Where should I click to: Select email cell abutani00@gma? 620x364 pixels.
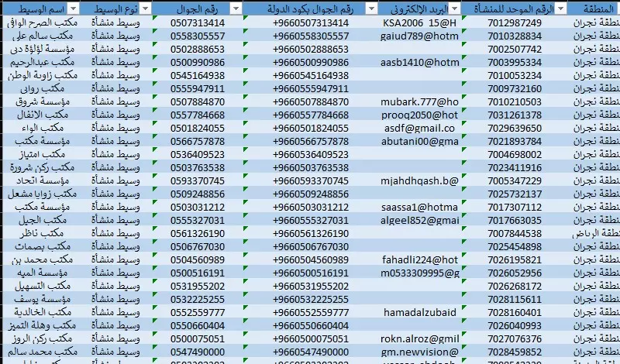(419, 141)
